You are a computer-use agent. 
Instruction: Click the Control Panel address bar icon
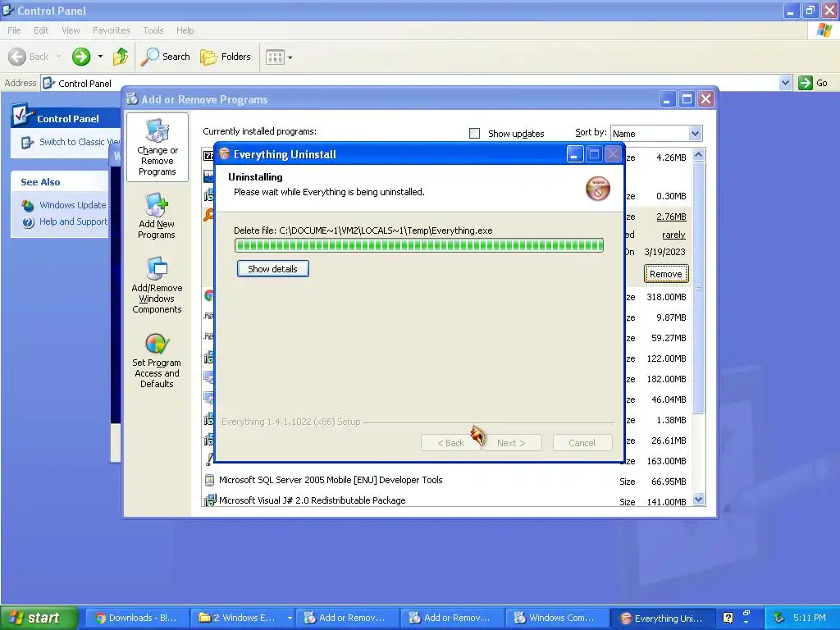pos(48,83)
